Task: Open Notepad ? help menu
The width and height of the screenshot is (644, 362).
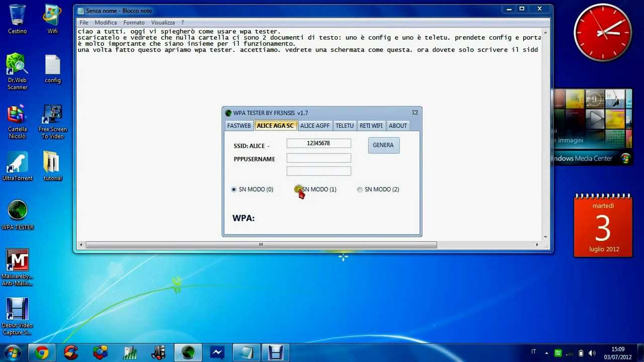Action: coord(183,23)
